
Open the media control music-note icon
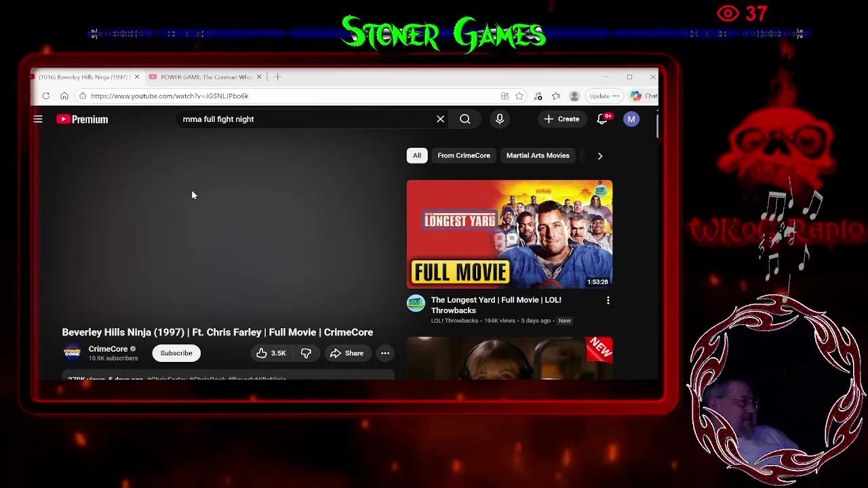pyautogui.click(x=538, y=96)
